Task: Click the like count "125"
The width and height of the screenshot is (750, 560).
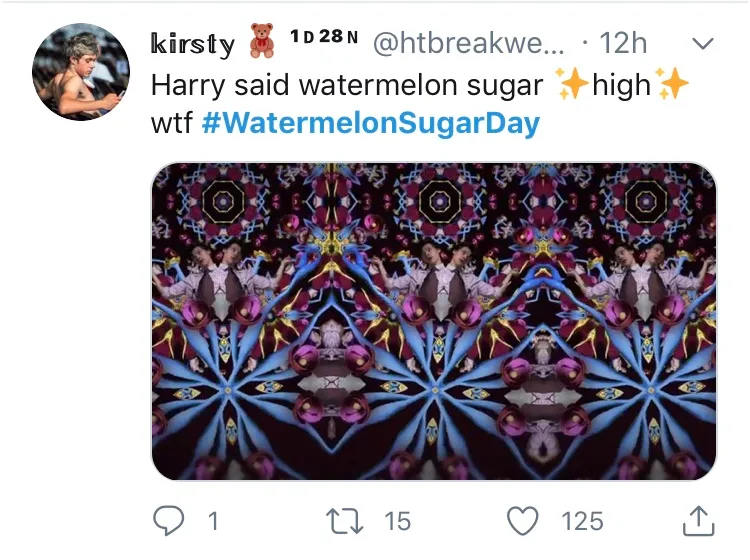Action: point(581,520)
